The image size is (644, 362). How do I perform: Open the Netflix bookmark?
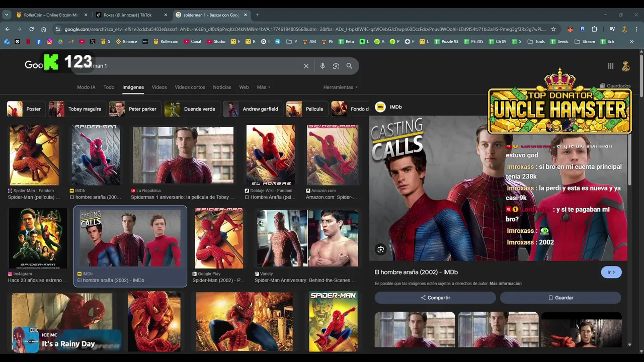tap(28, 42)
